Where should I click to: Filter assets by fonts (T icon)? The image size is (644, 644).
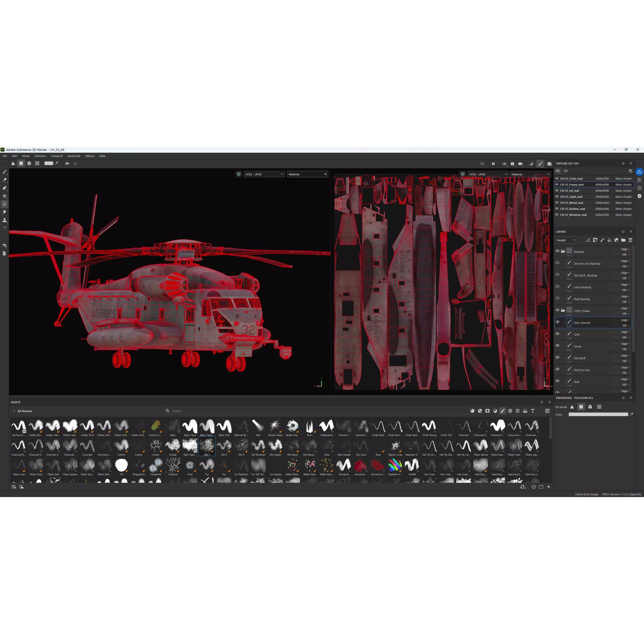click(533, 411)
